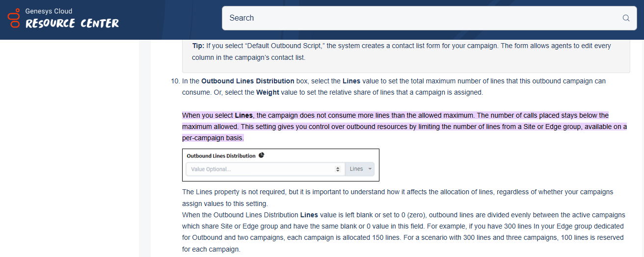The height and width of the screenshot is (257, 644).
Task: Click the stepper arrows in Value Optional field
Action: tap(338, 169)
